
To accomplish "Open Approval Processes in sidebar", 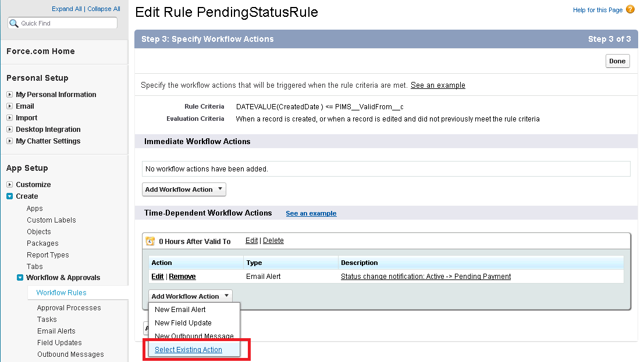I will click(69, 308).
